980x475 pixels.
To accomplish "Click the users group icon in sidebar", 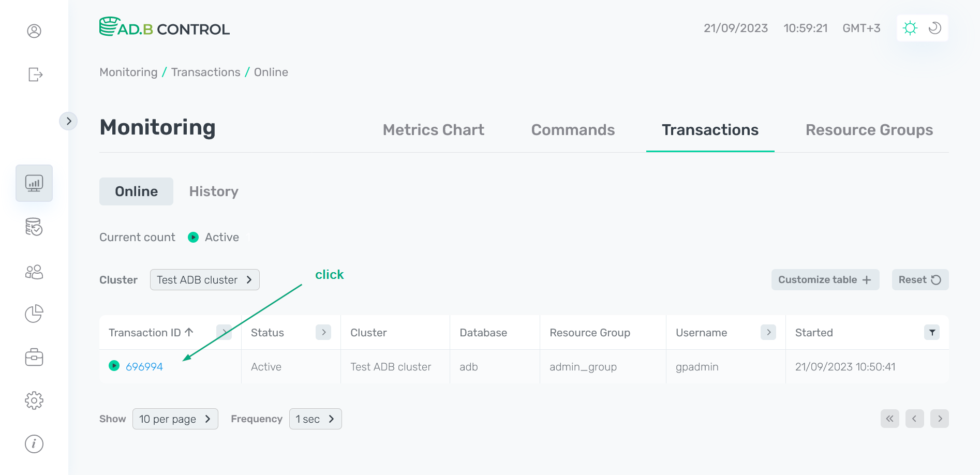I will click(x=34, y=272).
